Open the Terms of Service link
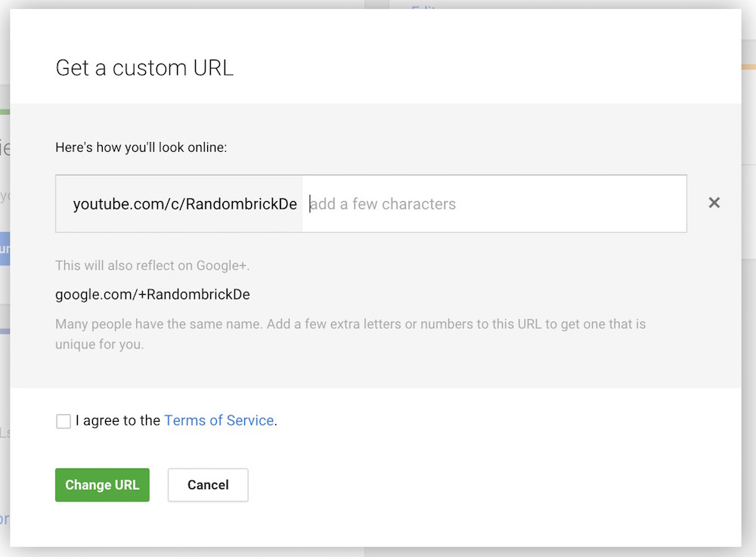 tap(219, 420)
